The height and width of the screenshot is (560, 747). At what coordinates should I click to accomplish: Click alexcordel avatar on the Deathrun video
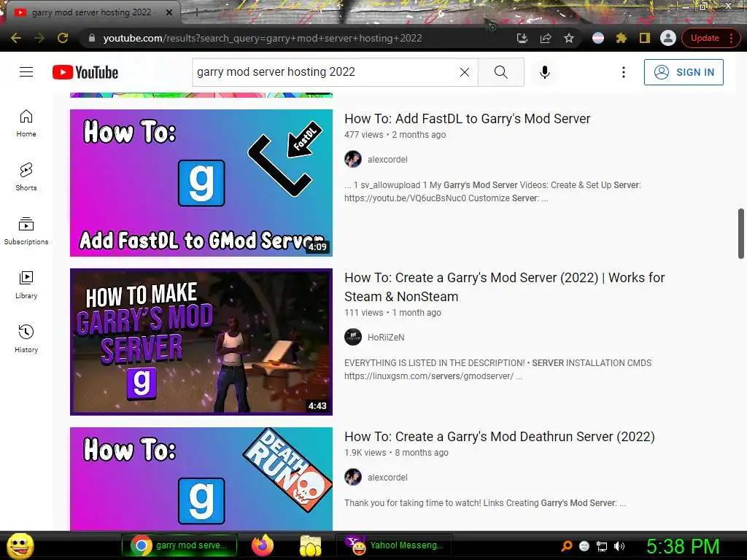click(353, 477)
